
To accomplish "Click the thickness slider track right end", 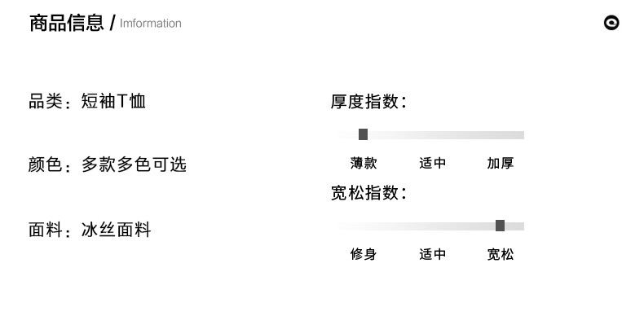I will [518, 134].
